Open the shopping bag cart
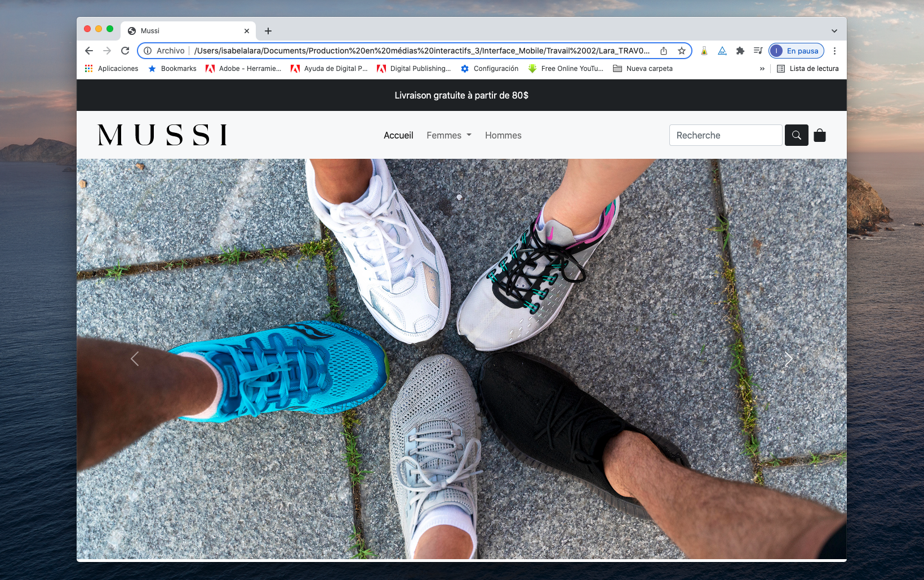Image resolution: width=924 pixels, height=580 pixels. [820, 135]
